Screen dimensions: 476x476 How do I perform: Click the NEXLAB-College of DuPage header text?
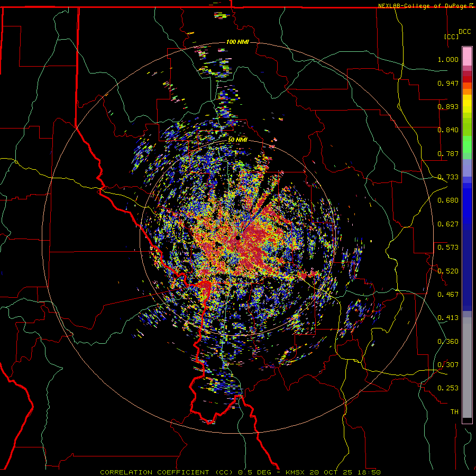click(x=422, y=6)
